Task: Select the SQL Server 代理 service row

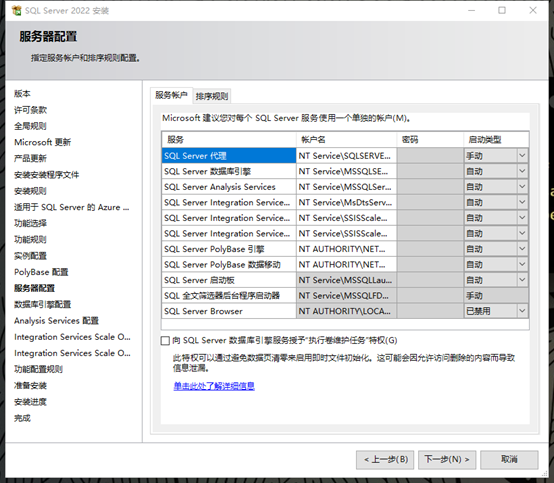Action: pos(229,155)
